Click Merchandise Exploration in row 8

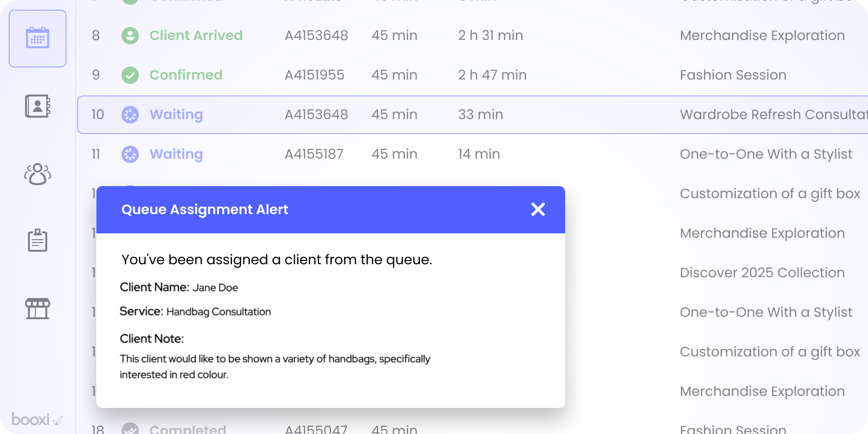point(762,35)
